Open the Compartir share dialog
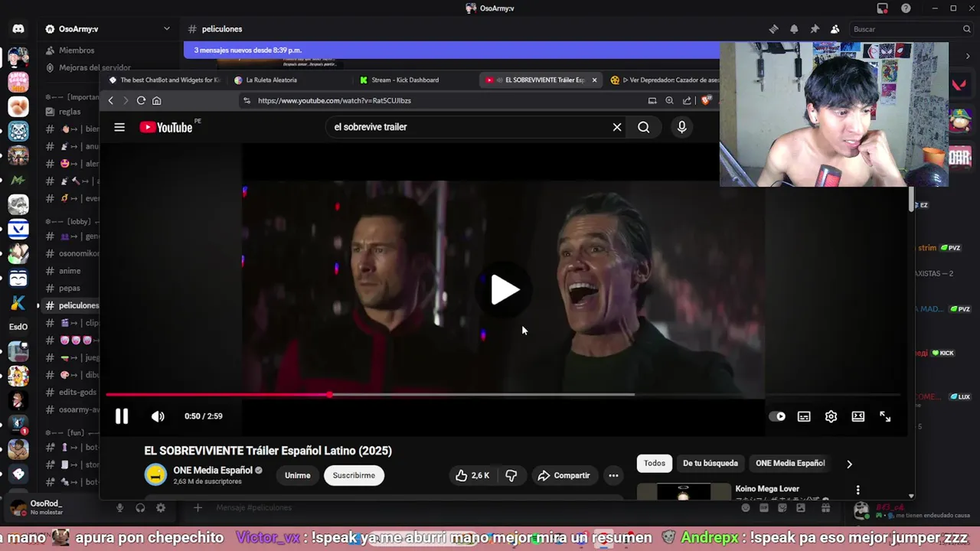 pos(564,475)
